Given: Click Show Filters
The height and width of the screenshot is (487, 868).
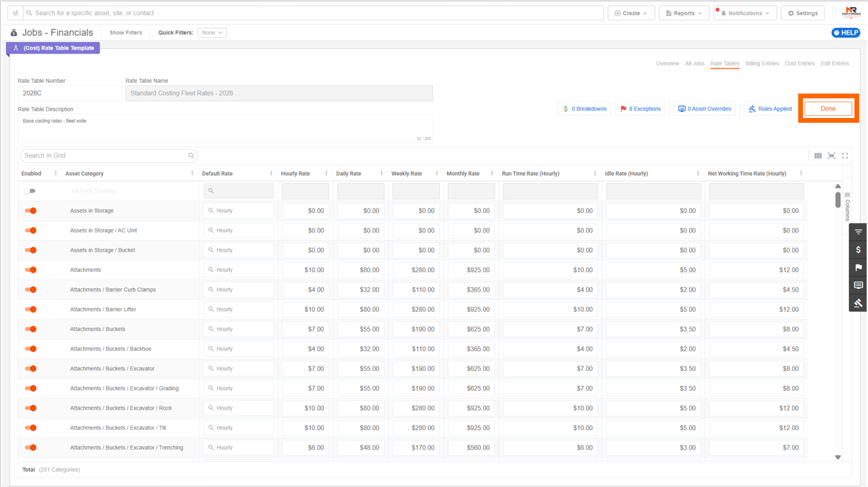Looking at the screenshot, I should tap(126, 33).
